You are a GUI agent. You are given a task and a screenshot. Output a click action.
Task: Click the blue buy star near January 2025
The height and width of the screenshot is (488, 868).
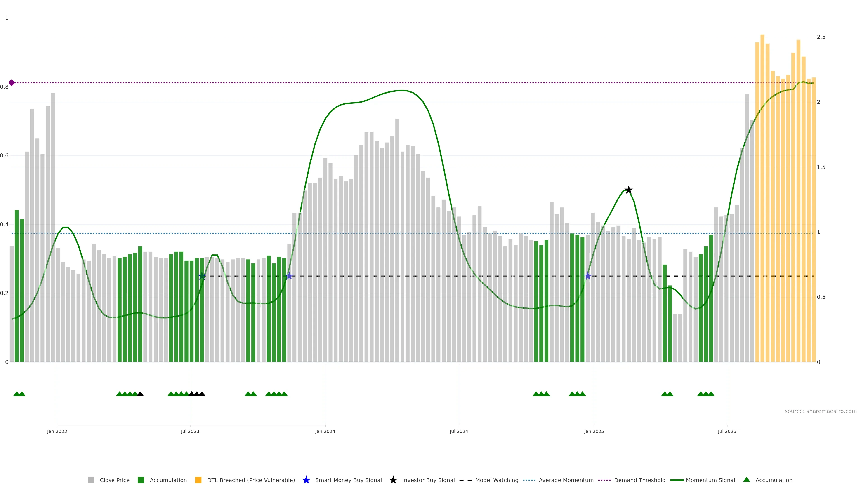click(588, 276)
